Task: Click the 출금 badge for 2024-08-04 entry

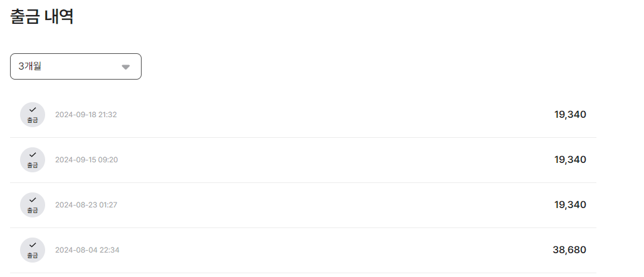Action: [33, 250]
